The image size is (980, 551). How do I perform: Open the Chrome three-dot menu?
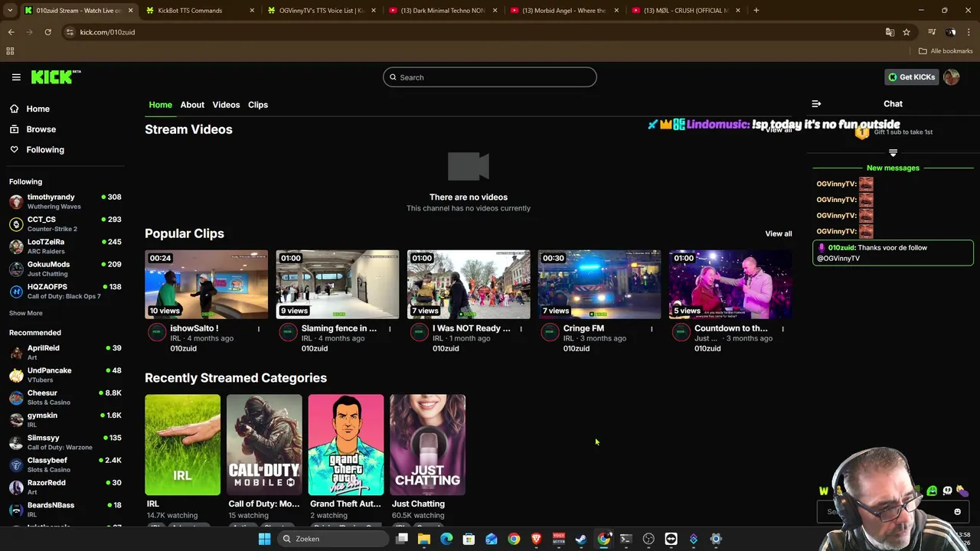click(x=969, y=32)
